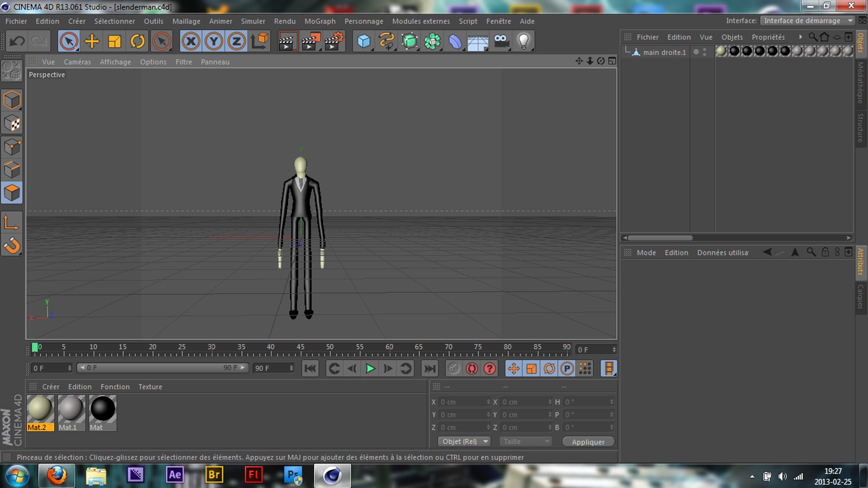The image size is (868, 488).
Task: Add a camera object
Action: (501, 41)
